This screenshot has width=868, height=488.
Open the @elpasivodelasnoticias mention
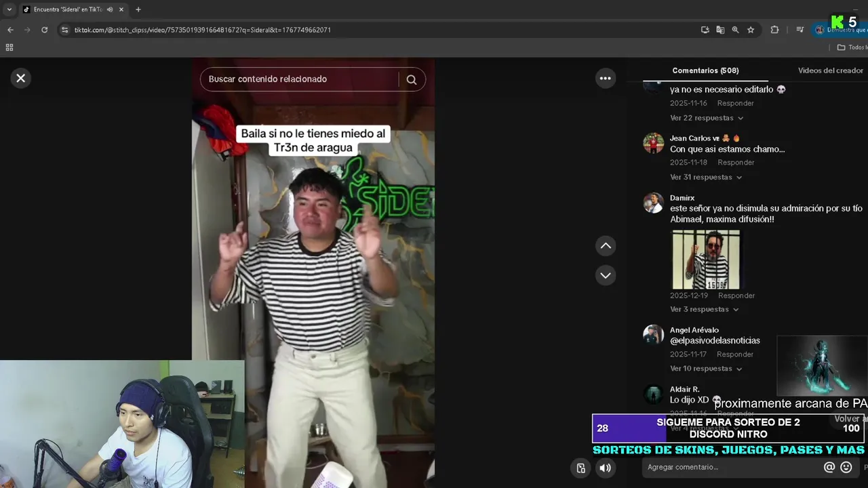[715, 340]
